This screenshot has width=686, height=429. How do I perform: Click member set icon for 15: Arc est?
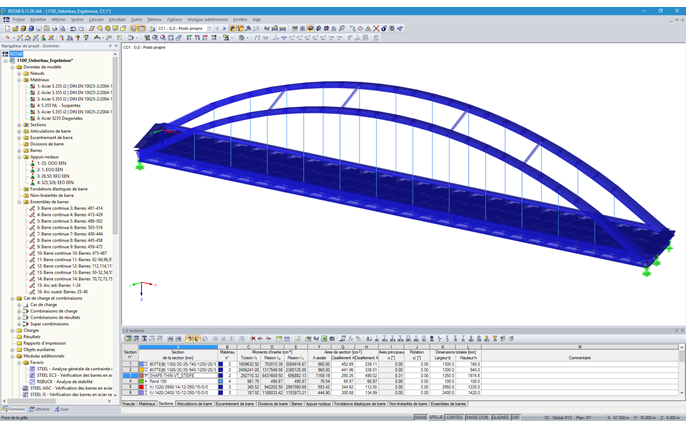pyautogui.click(x=32, y=285)
